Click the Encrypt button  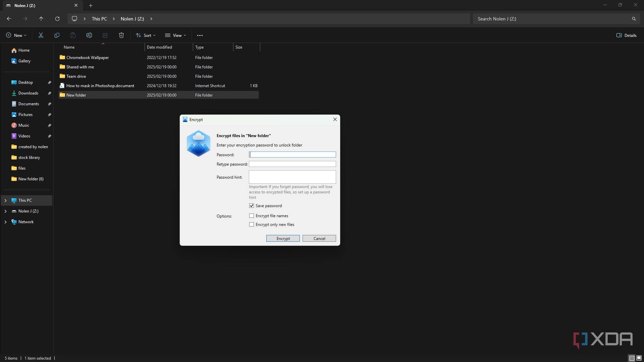click(x=283, y=238)
